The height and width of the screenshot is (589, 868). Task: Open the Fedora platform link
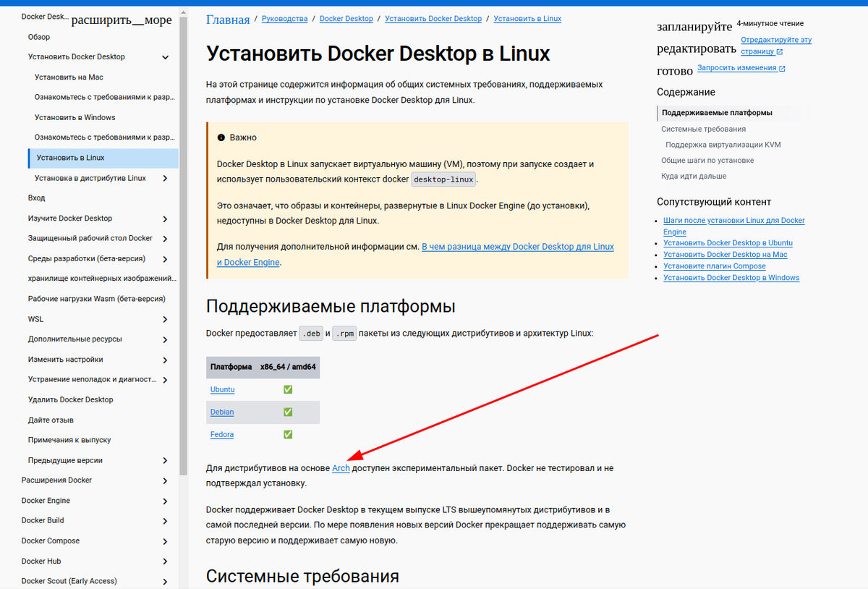tap(222, 434)
